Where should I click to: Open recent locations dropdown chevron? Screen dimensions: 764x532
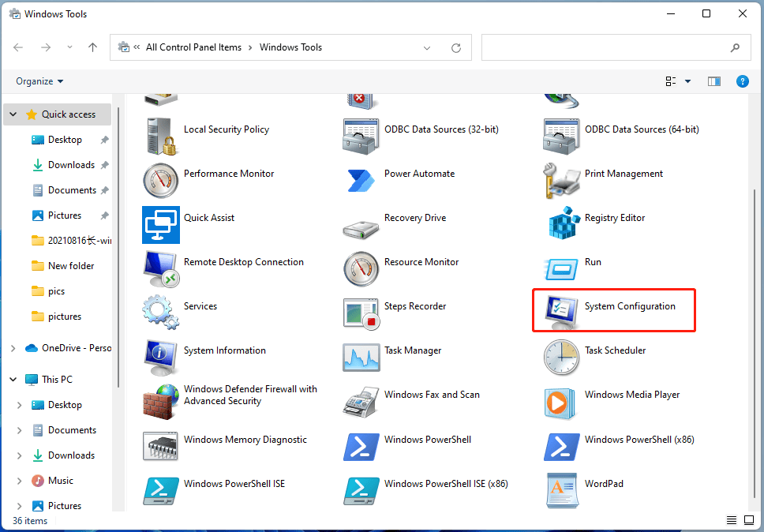[69, 47]
